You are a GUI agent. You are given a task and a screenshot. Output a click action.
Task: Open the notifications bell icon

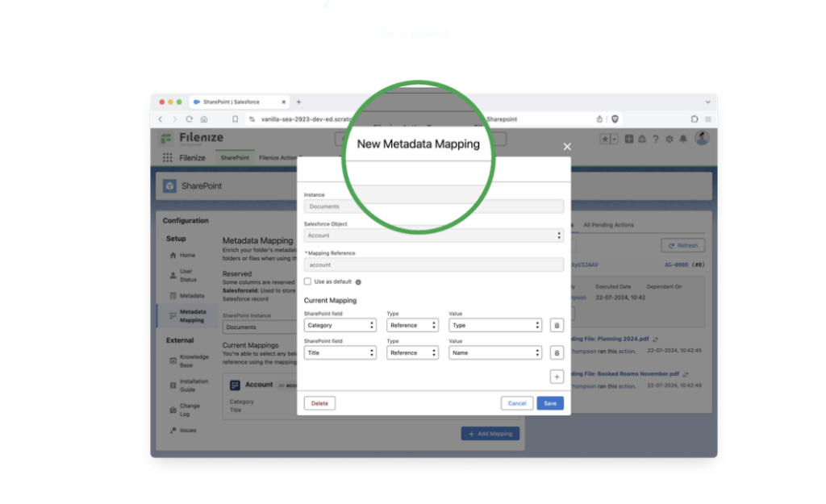(x=683, y=139)
